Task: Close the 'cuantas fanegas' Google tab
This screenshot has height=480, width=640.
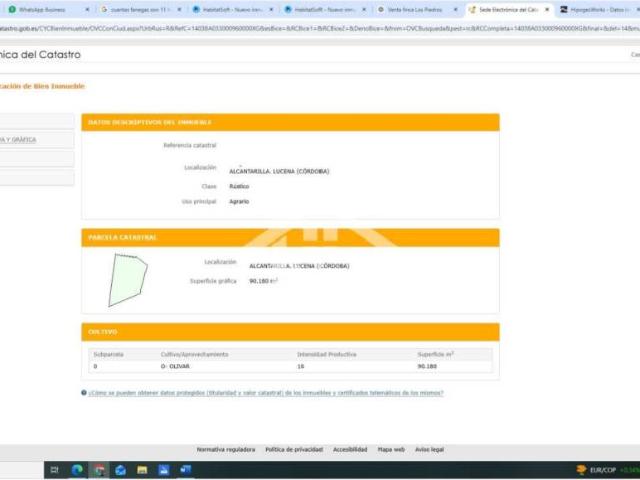Action: pos(179,9)
